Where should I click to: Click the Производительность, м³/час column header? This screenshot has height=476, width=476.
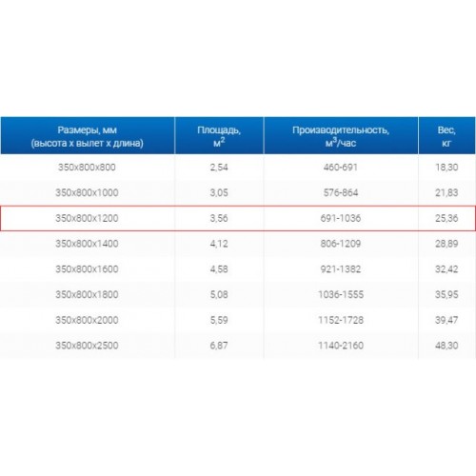pyautogui.click(x=341, y=136)
